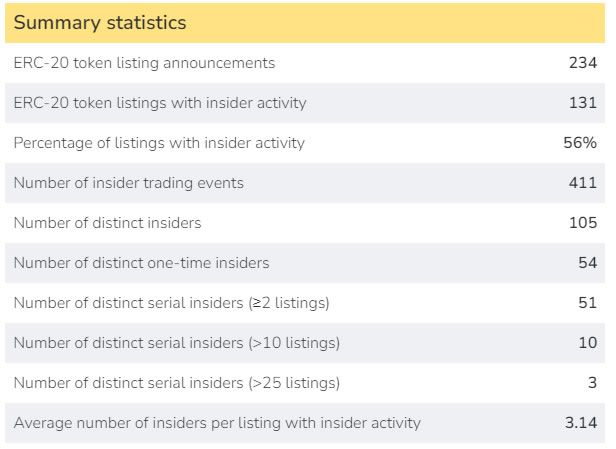Click the 56% value
This screenshot has height=449, width=616.
(580, 143)
